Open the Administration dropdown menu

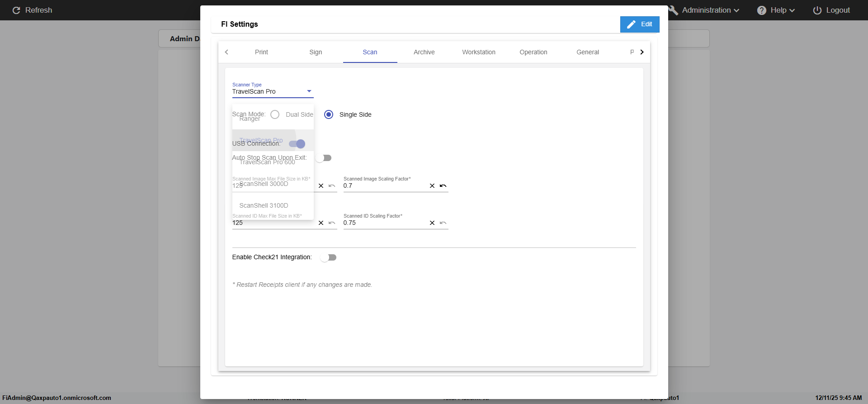[x=705, y=10]
